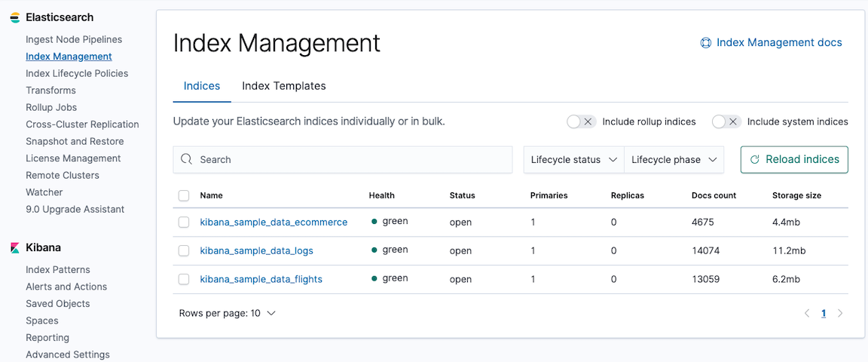Switch to the Index Templates tab

[x=283, y=86]
